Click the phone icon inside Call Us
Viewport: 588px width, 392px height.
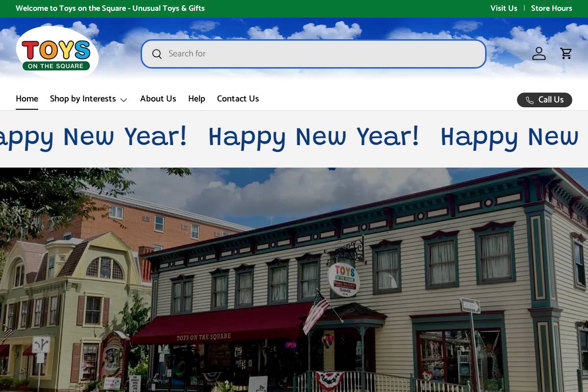[x=530, y=100]
